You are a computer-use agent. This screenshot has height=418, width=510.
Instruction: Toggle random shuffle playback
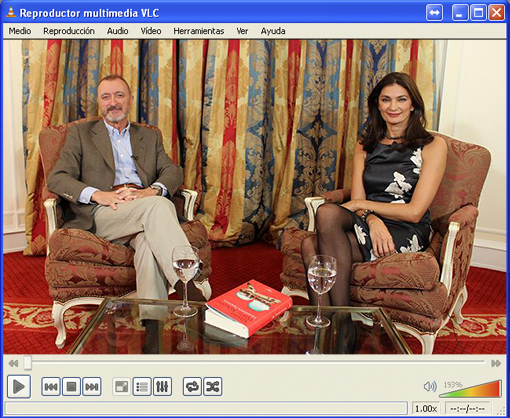point(213,387)
